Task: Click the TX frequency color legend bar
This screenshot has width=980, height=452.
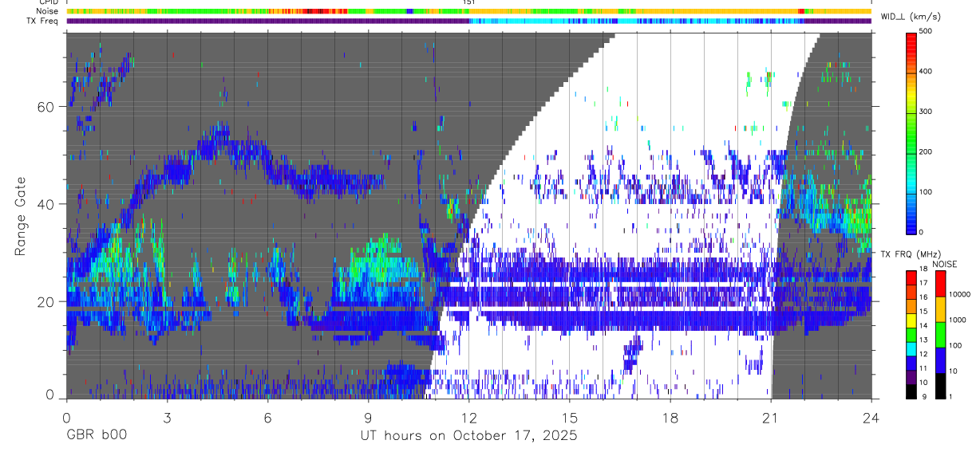Action: tap(911, 335)
